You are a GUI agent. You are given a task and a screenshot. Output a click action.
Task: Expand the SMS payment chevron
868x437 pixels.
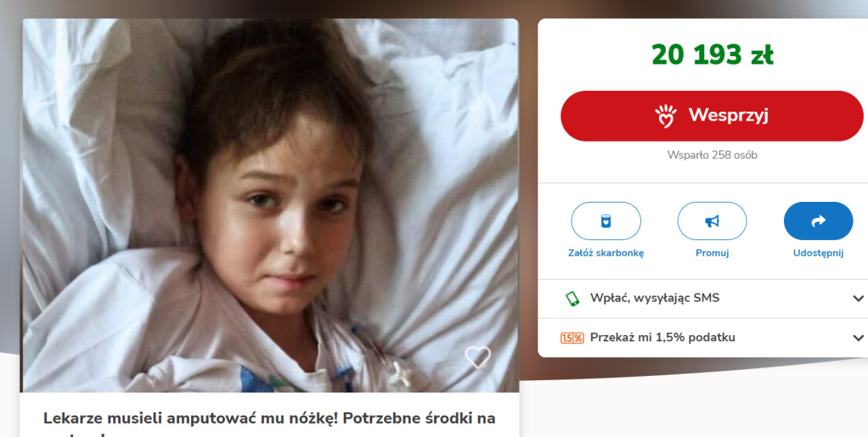[x=858, y=298]
